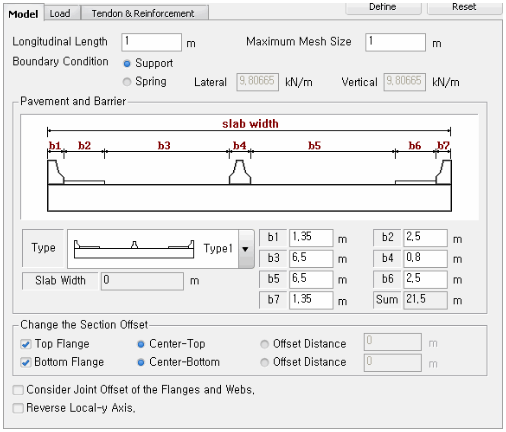This screenshot has width=506, height=432.
Task: Click the Longitudinal Length input field
Action: (152, 42)
